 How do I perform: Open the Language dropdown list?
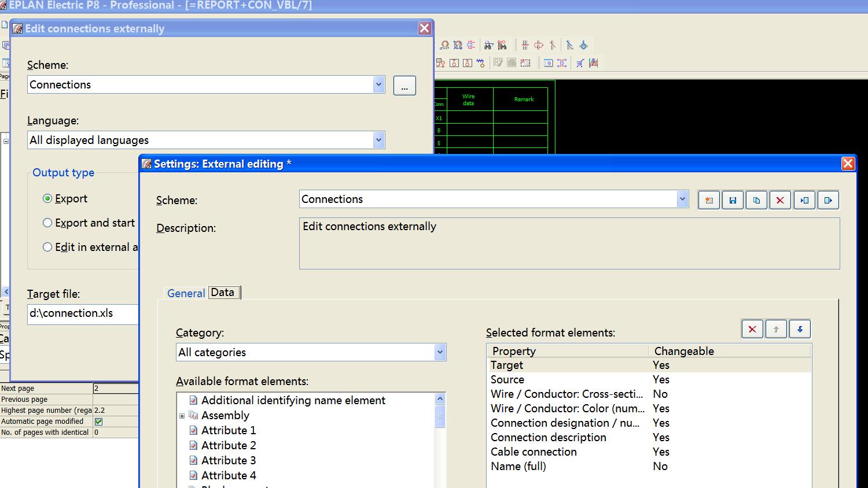coord(378,140)
